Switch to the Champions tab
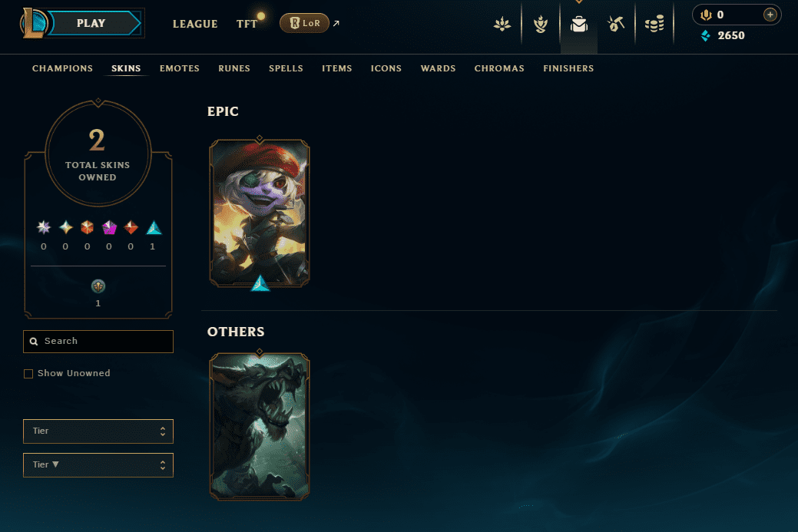This screenshot has height=532, width=798. (63, 68)
